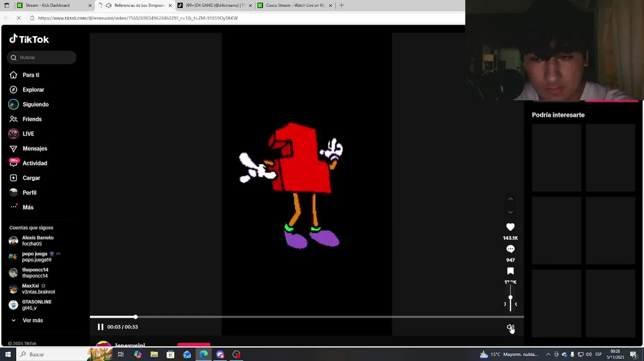Open Copilot from the taskbar

tap(138, 354)
